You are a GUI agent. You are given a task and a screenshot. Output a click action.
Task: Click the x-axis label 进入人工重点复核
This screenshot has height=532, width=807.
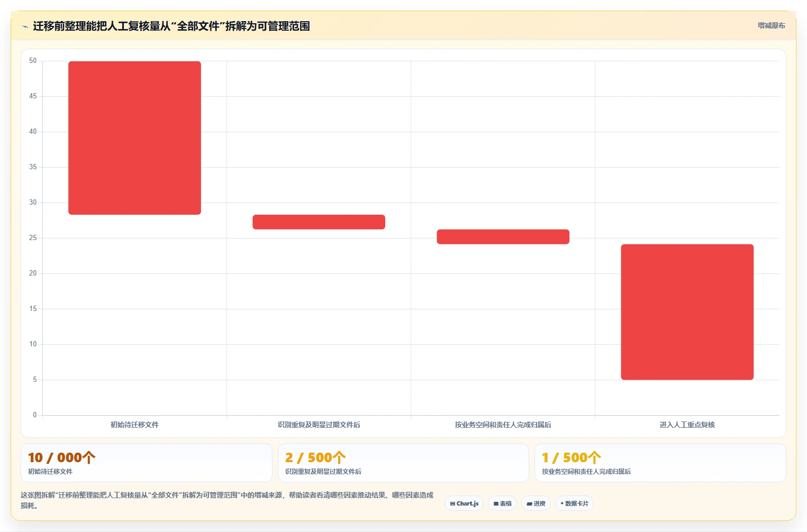point(687,425)
